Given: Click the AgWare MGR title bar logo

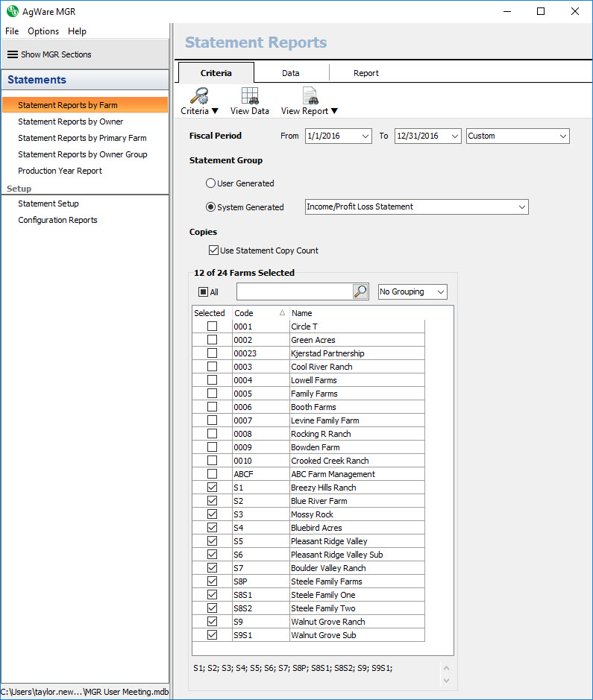Looking at the screenshot, I should 12,11.
